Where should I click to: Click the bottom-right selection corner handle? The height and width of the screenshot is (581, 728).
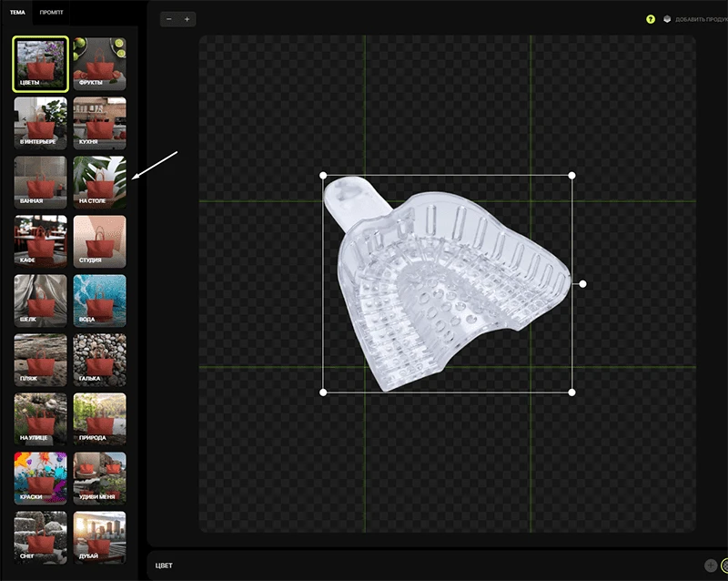coord(572,392)
